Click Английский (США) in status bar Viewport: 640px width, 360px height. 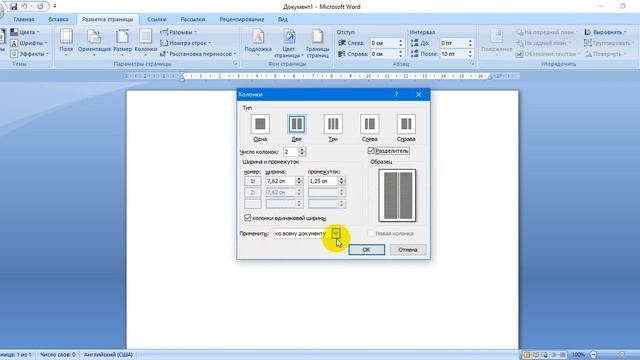click(x=108, y=355)
